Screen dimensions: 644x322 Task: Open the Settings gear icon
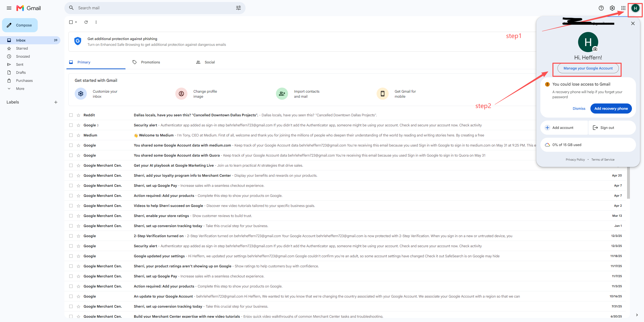pos(612,8)
